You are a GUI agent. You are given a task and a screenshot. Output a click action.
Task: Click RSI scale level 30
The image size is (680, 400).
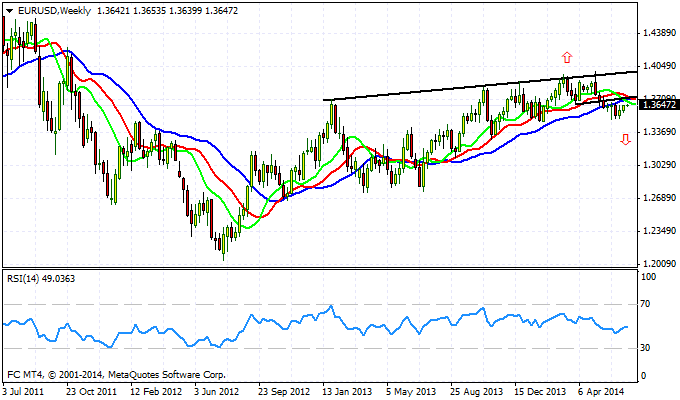[x=645, y=348]
